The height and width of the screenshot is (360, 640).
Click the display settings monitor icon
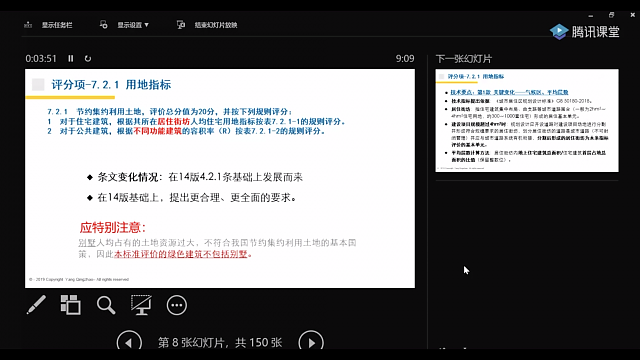pos(104,25)
